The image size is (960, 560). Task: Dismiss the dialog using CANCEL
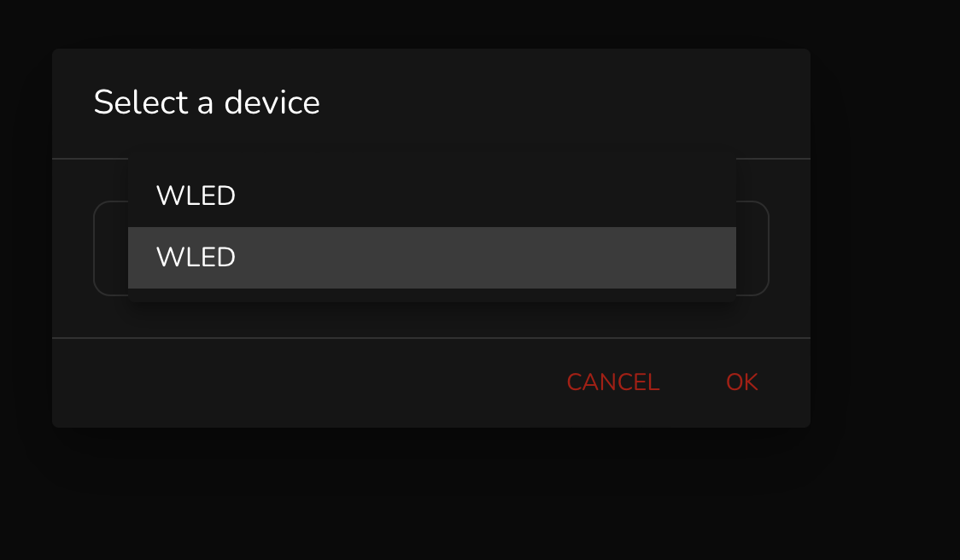click(x=612, y=382)
